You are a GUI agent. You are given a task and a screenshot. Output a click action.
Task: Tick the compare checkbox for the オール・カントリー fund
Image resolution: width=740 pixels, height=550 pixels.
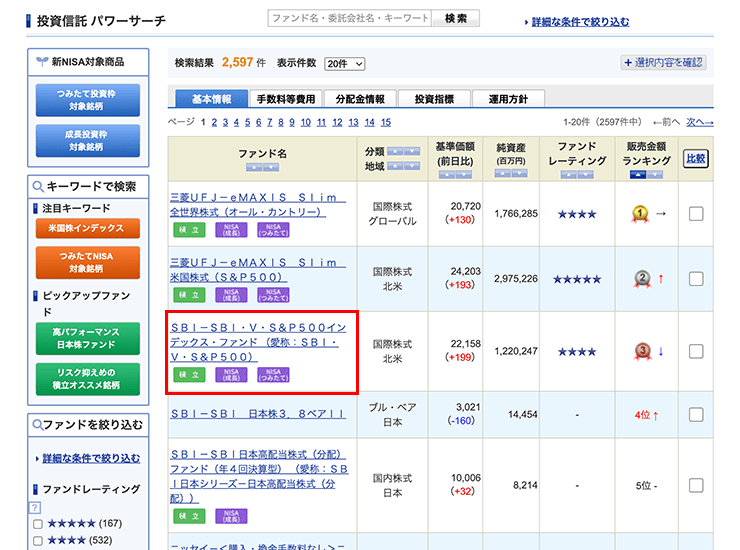695,213
